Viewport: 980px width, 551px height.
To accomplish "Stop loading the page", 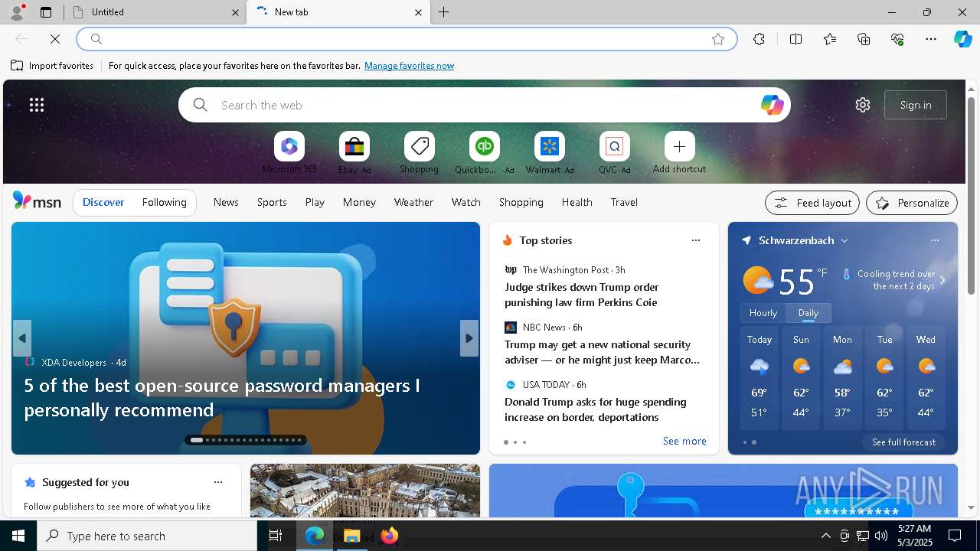I will (x=56, y=39).
